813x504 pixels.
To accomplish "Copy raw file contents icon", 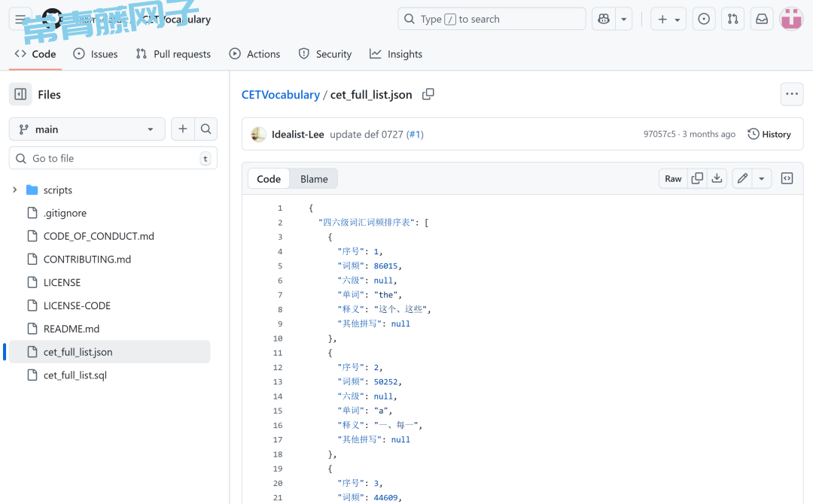I will pyautogui.click(x=697, y=178).
